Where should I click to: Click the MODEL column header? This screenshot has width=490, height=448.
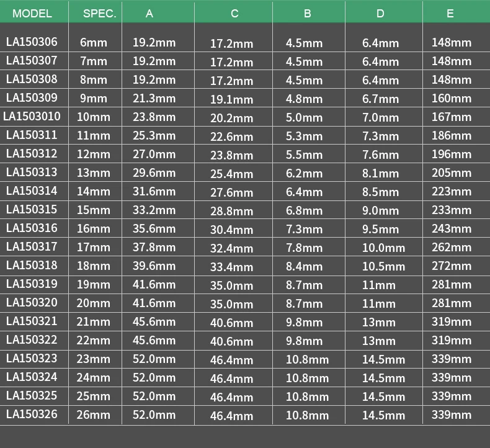32,14
